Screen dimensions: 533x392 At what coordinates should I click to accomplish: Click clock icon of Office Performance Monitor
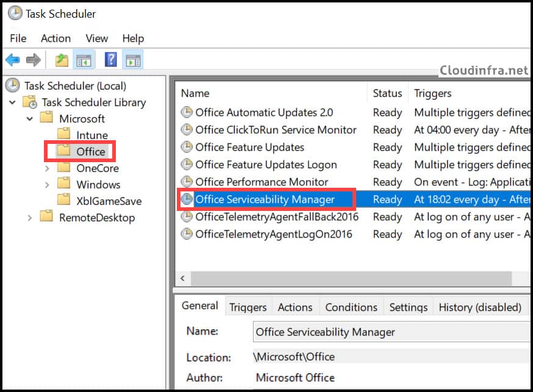tap(187, 182)
